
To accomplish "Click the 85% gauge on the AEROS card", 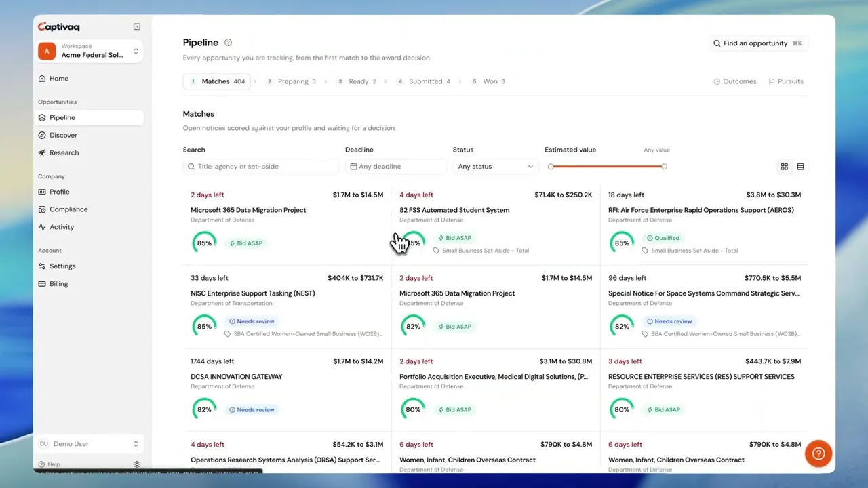I will click(622, 243).
